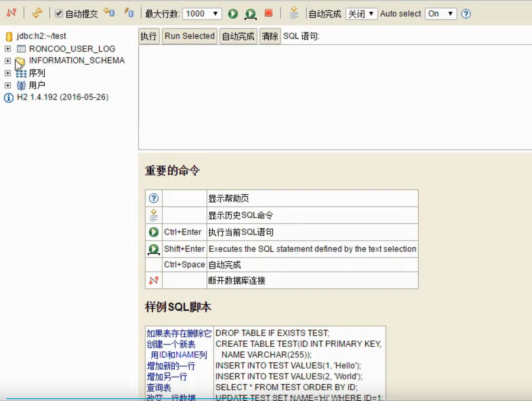Click the 用户 users icon

click(21, 85)
